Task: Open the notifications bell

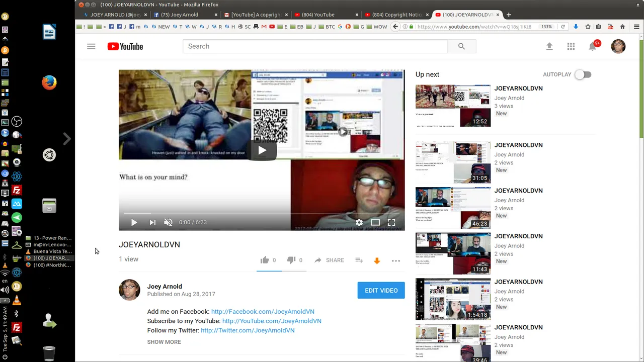Action: pos(593,46)
